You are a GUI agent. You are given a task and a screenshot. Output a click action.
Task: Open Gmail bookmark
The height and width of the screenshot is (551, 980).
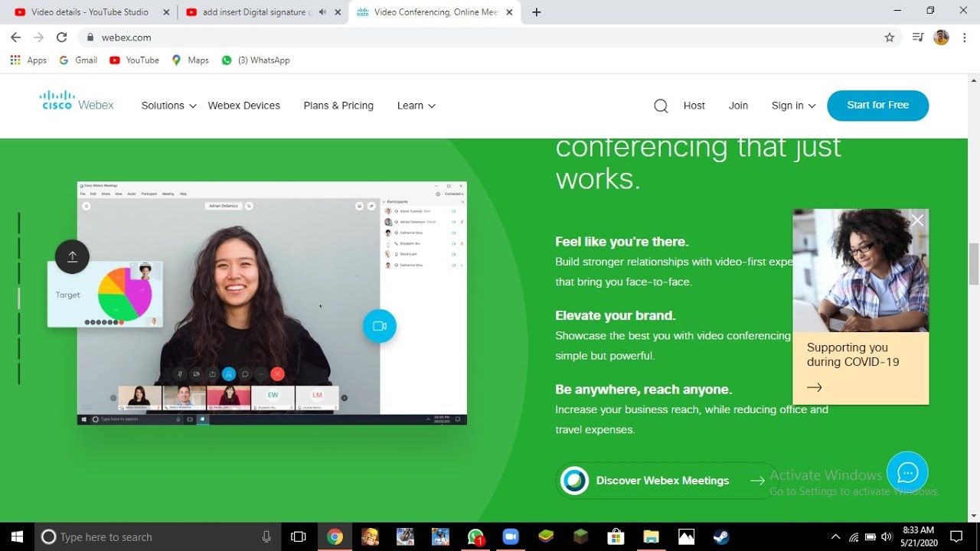coord(78,60)
